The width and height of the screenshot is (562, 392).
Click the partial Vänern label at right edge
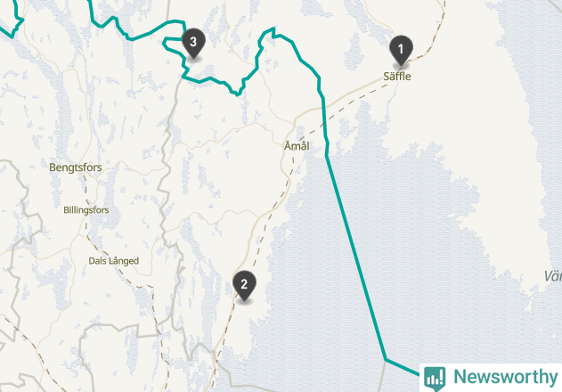click(553, 276)
